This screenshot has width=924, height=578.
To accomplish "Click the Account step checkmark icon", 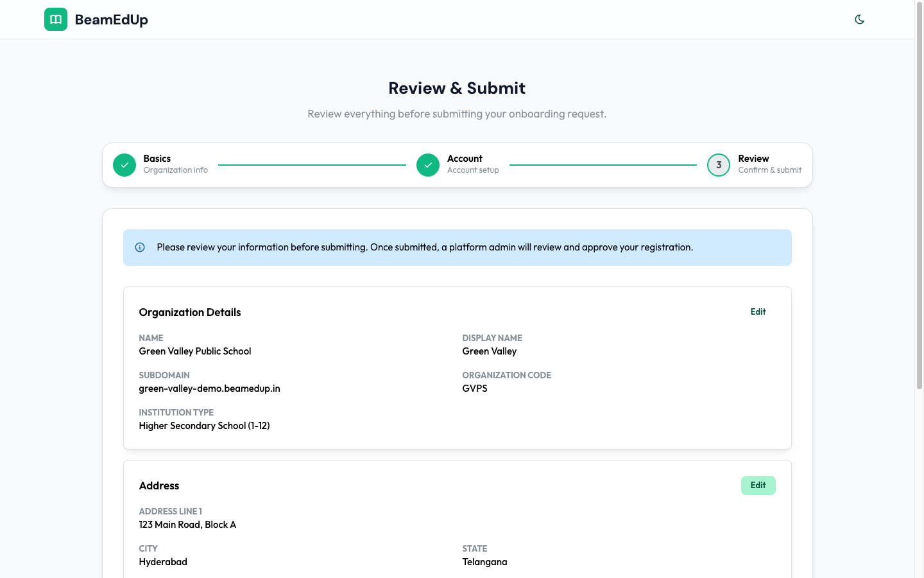I will pyautogui.click(x=428, y=165).
